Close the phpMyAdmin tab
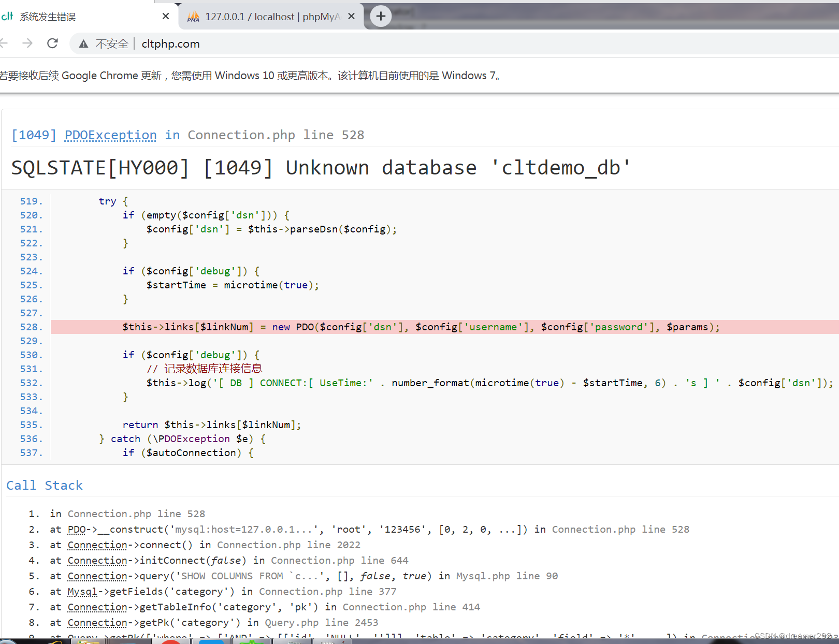Viewport: 839px width, 644px height. (x=351, y=16)
